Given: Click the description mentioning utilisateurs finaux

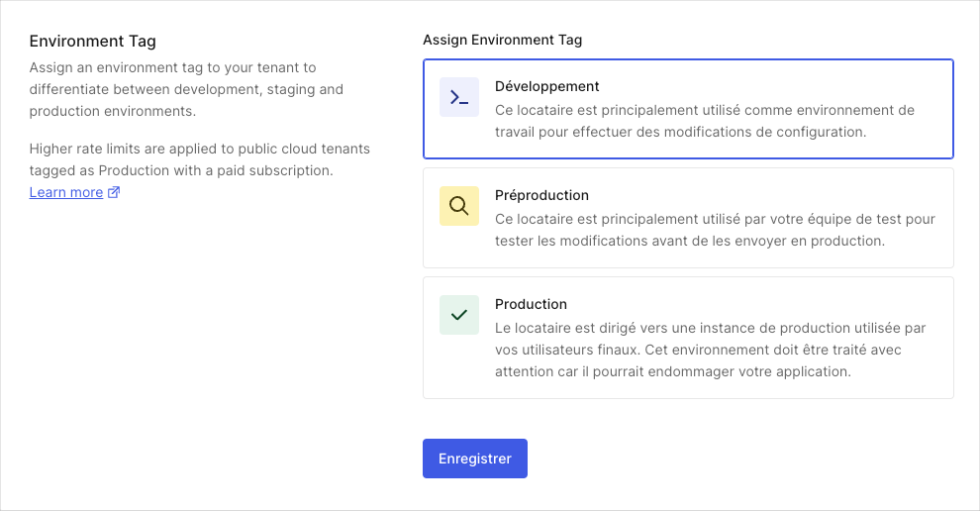Looking at the screenshot, I should pyautogui.click(x=711, y=350).
